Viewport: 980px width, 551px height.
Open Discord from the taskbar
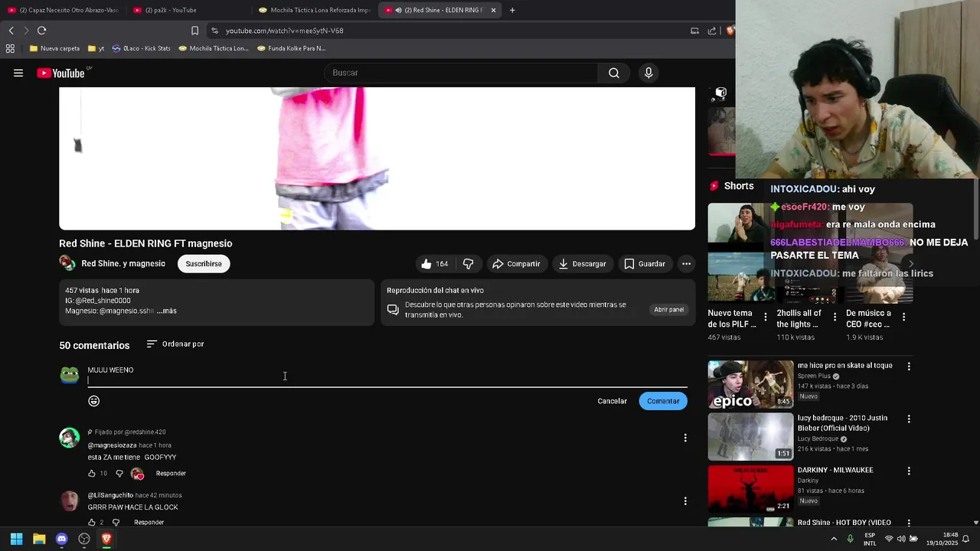click(61, 539)
